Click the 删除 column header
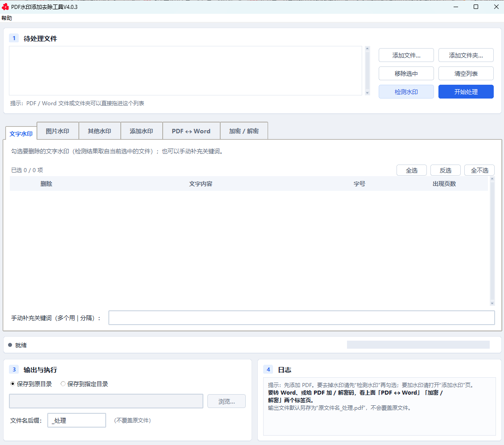504x445 pixels. (46, 184)
